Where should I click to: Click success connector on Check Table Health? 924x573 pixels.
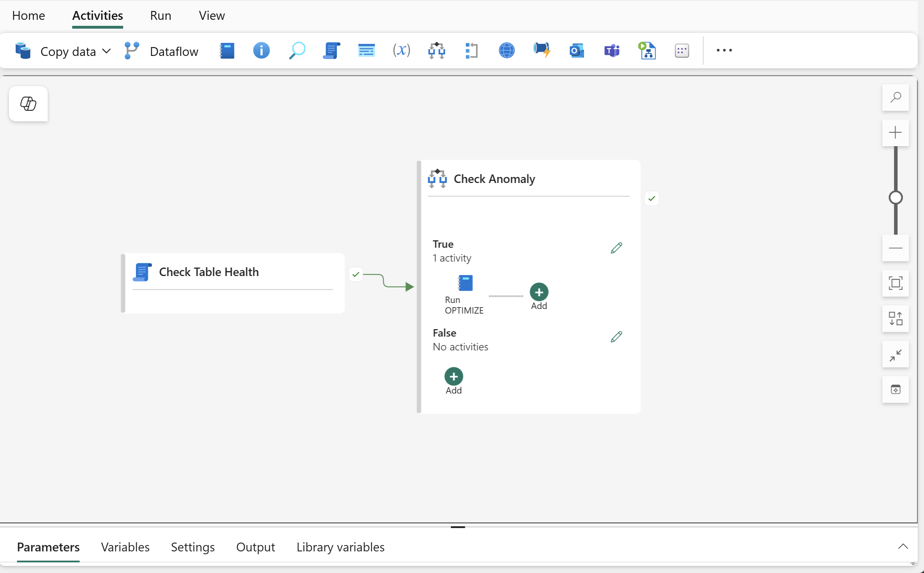click(x=356, y=274)
